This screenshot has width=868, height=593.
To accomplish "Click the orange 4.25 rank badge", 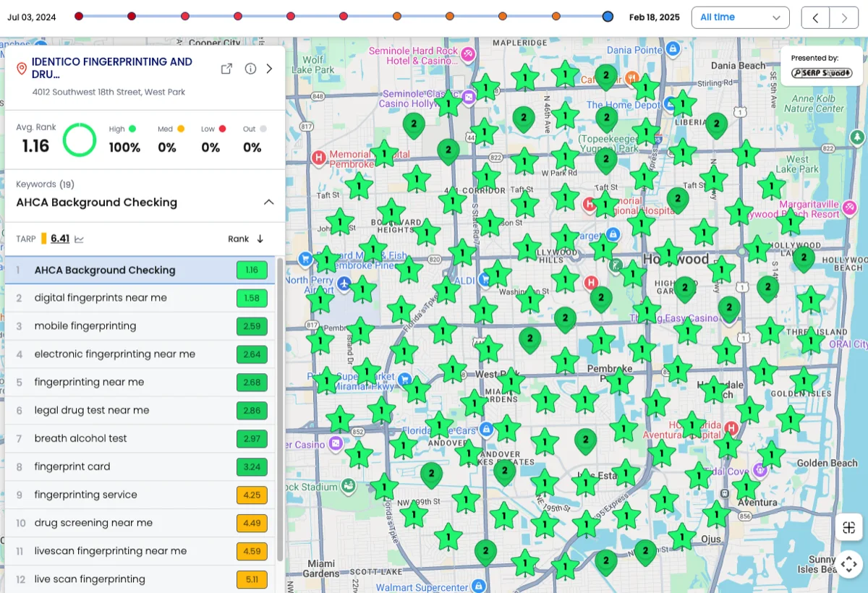I will (x=252, y=495).
